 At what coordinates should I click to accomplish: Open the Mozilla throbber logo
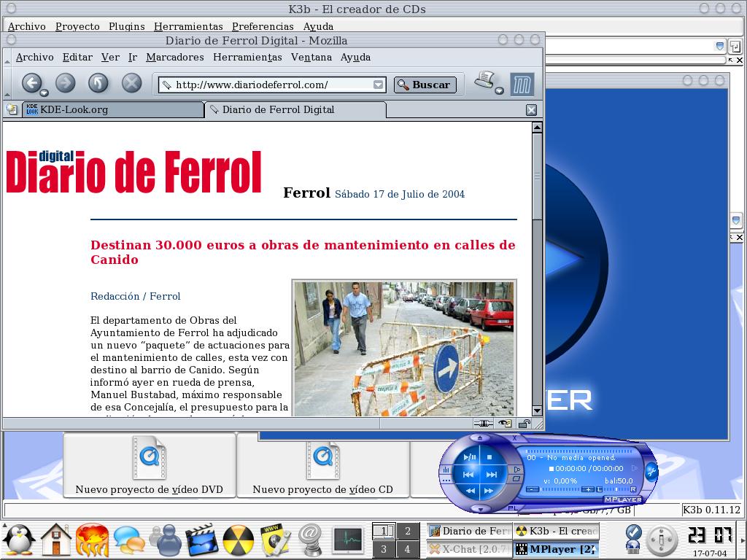(x=522, y=85)
